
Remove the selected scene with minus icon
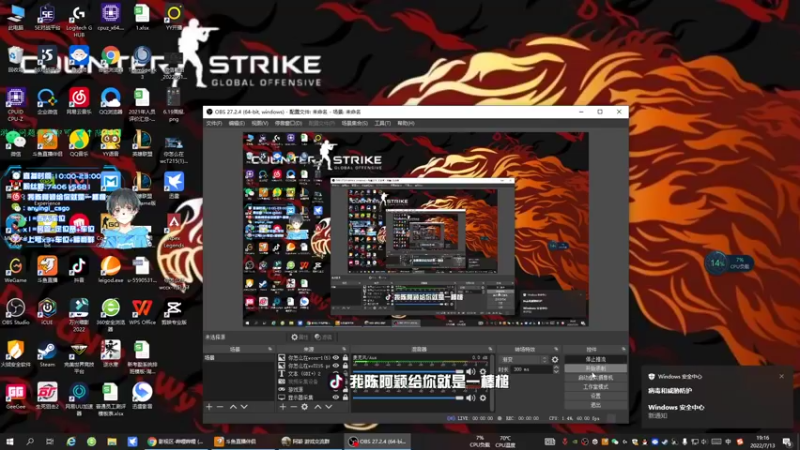click(220, 407)
